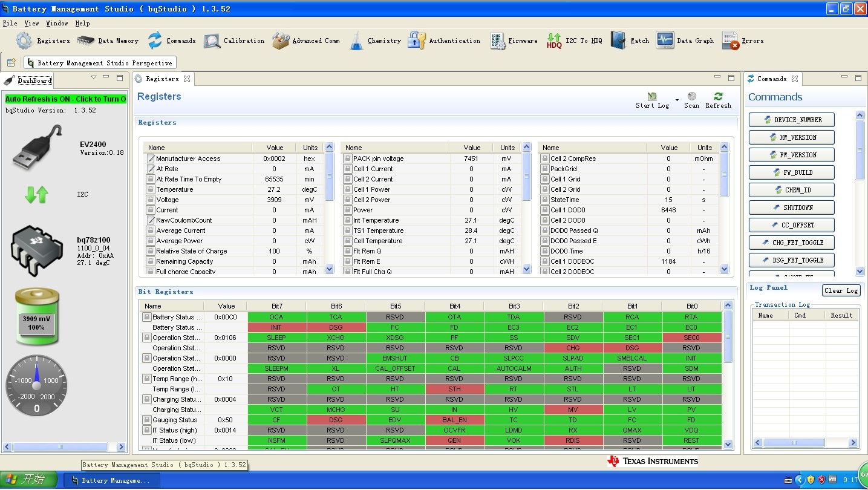Open the Firmware tool
This screenshot has height=490, width=868.
point(498,41)
